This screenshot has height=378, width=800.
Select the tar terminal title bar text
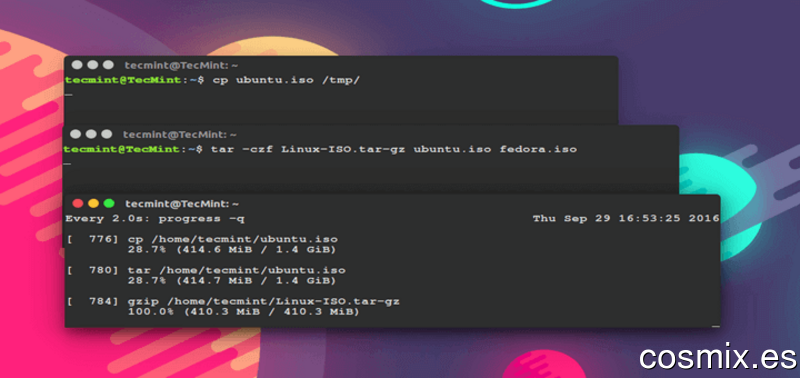pyautogui.click(x=180, y=135)
